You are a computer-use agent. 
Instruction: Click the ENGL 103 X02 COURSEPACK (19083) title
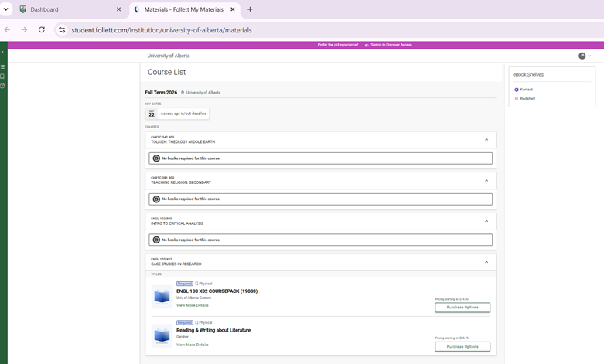(217, 291)
